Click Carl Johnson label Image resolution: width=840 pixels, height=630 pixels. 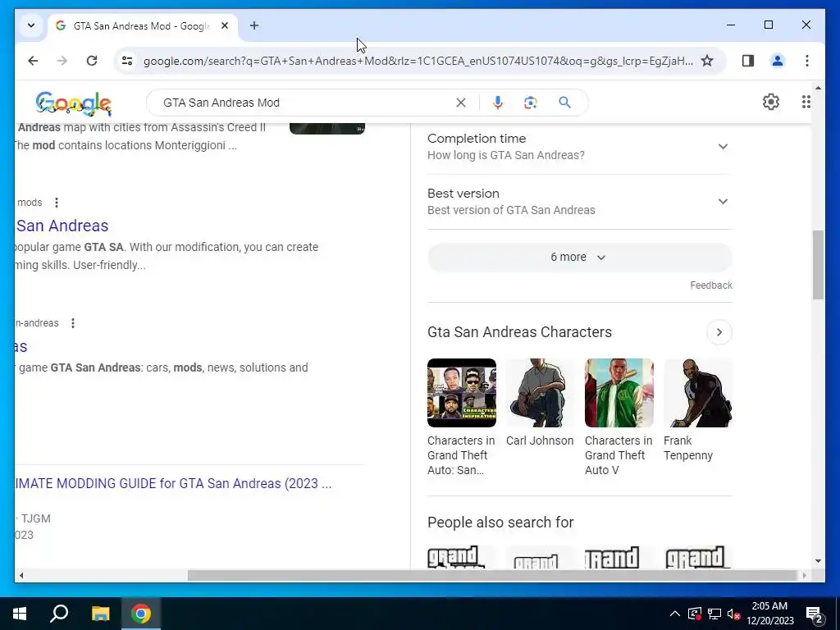pyautogui.click(x=540, y=441)
